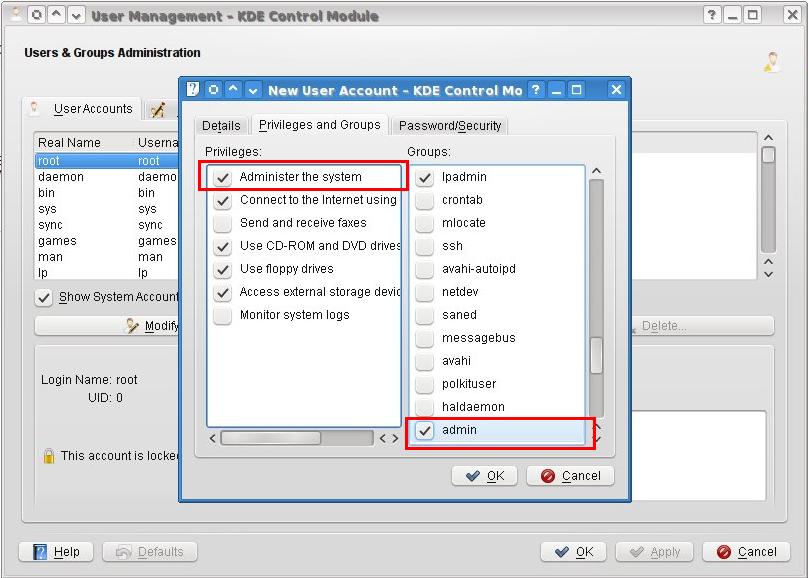Click OK button at bottom of User Management
This screenshot has height=578, width=808.
pyautogui.click(x=574, y=552)
